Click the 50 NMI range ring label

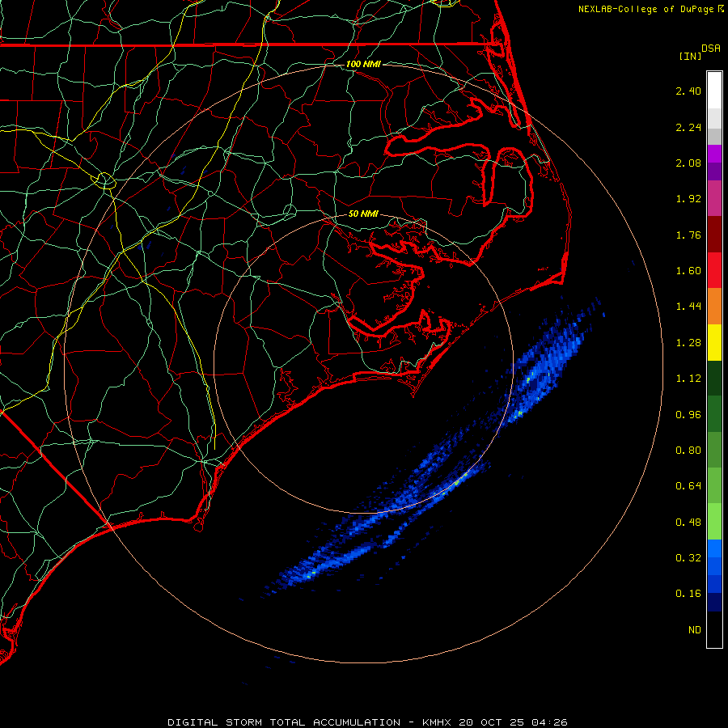363,214
